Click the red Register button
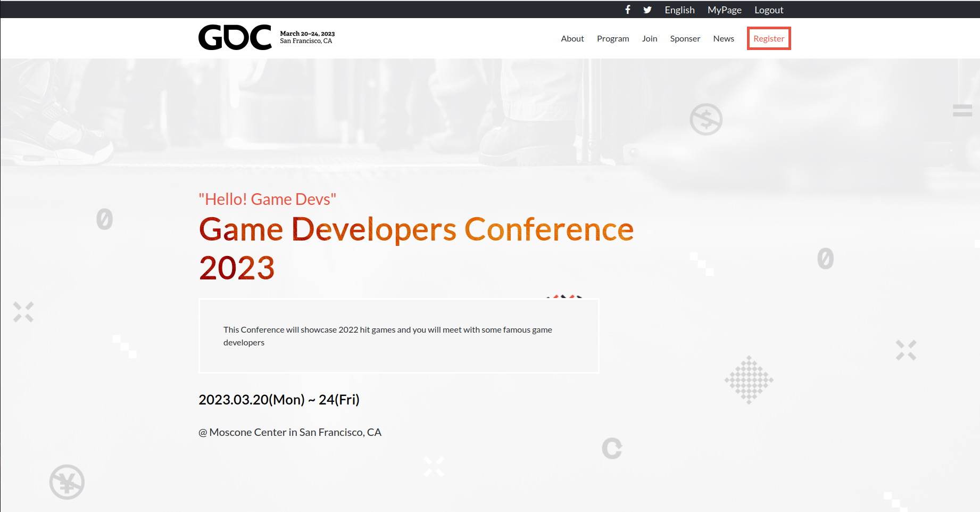980x512 pixels. pyautogui.click(x=769, y=38)
